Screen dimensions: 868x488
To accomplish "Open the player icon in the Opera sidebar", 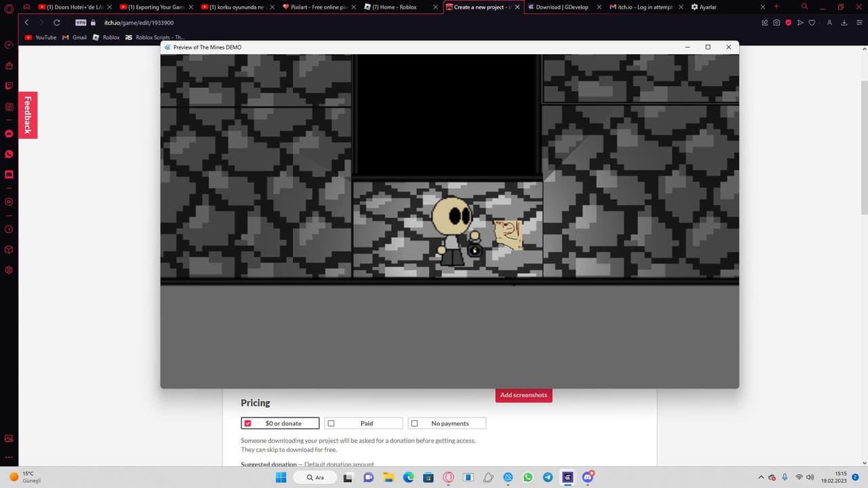I will click(9, 201).
